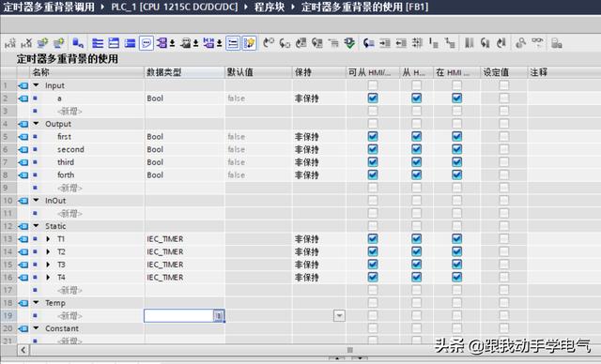601x364 pixels.
Task: Click the previous bookmark icon
Action: click(x=485, y=43)
